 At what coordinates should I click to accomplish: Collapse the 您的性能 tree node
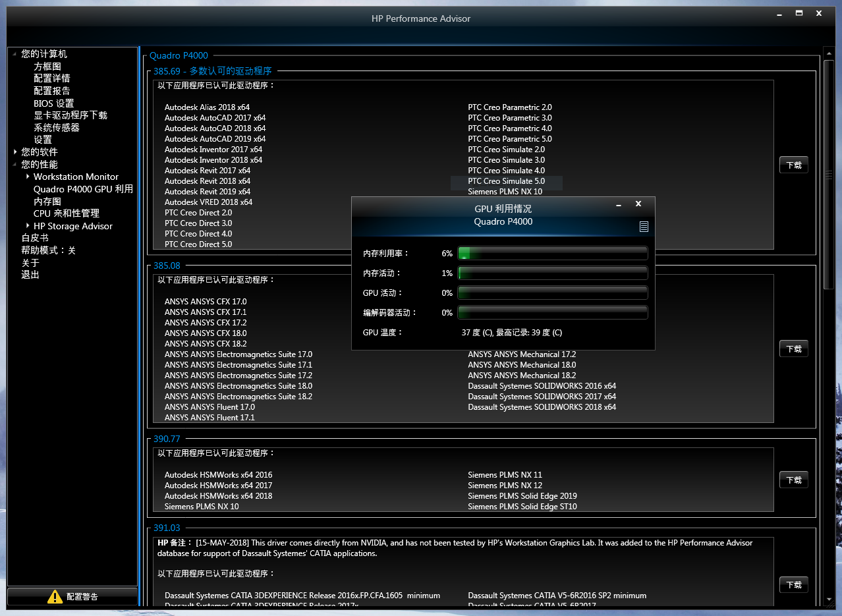pyautogui.click(x=15, y=165)
